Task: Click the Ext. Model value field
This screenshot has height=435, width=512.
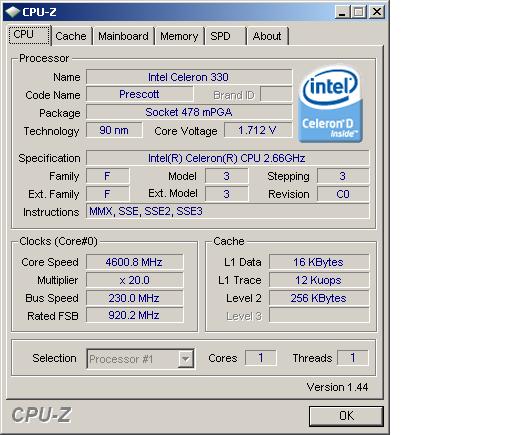Action: pyautogui.click(x=227, y=194)
